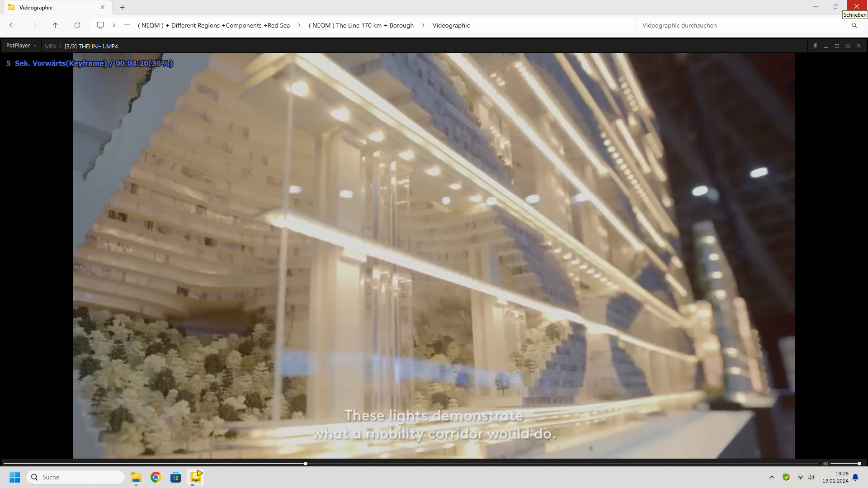Close the PotPlayer window
The width and height of the screenshot is (868, 488).
coord(859,46)
